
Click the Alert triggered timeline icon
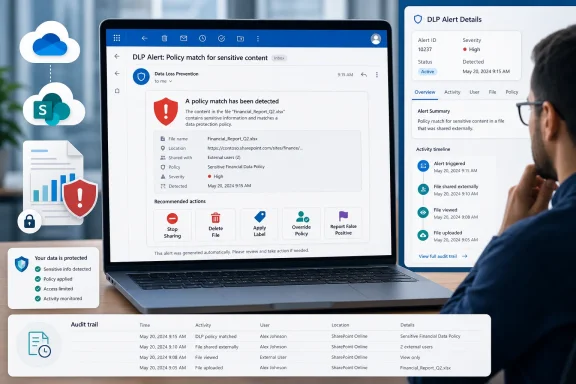[x=423, y=166]
